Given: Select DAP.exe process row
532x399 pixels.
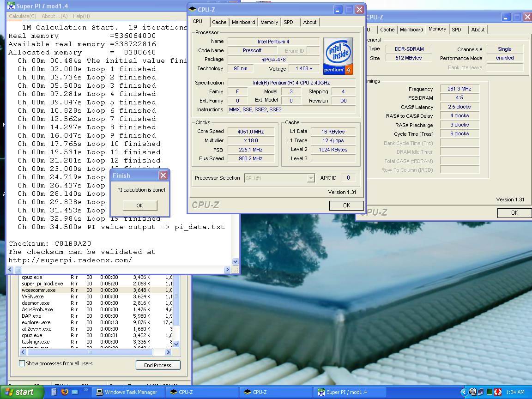Looking at the screenshot, I should 97,316.
